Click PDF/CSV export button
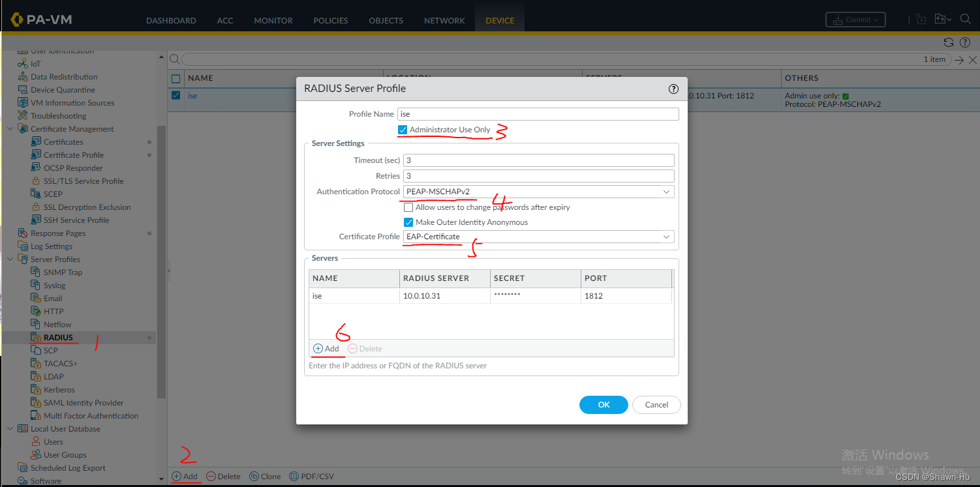The height and width of the screenshot is (487, 980). pyautogui.click(x=311, y=477)
